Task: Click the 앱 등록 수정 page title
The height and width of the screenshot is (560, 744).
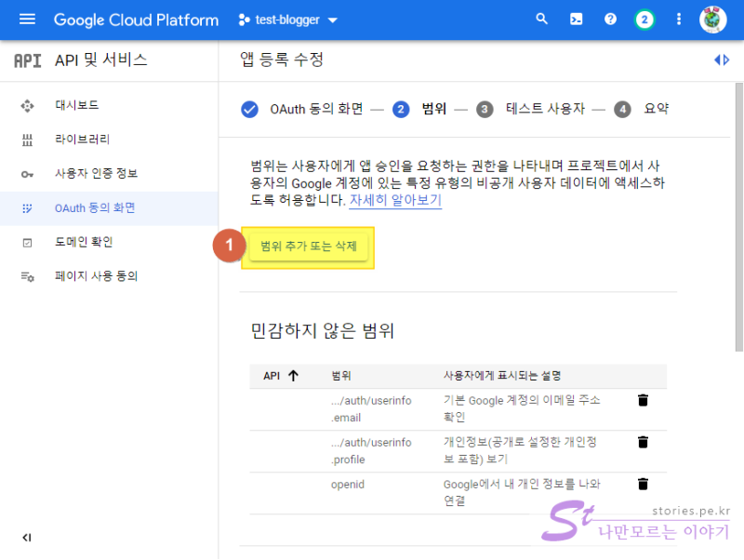Action: coord(282,60)
